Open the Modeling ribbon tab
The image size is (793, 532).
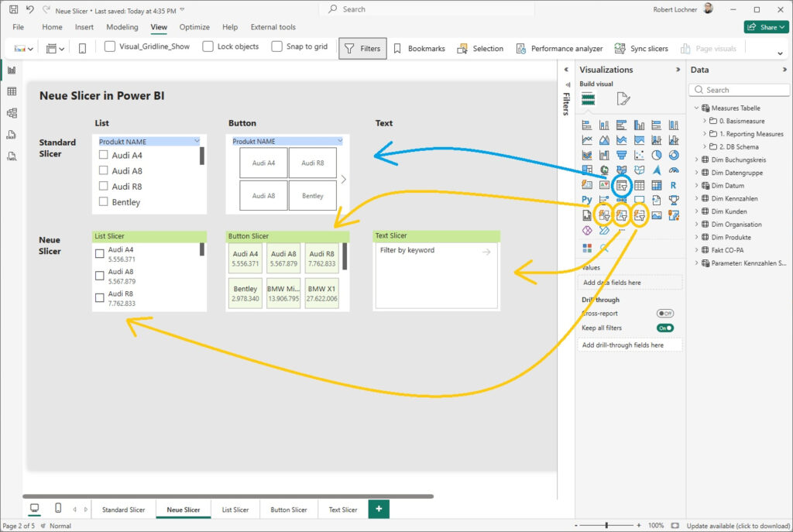(122, 27)
